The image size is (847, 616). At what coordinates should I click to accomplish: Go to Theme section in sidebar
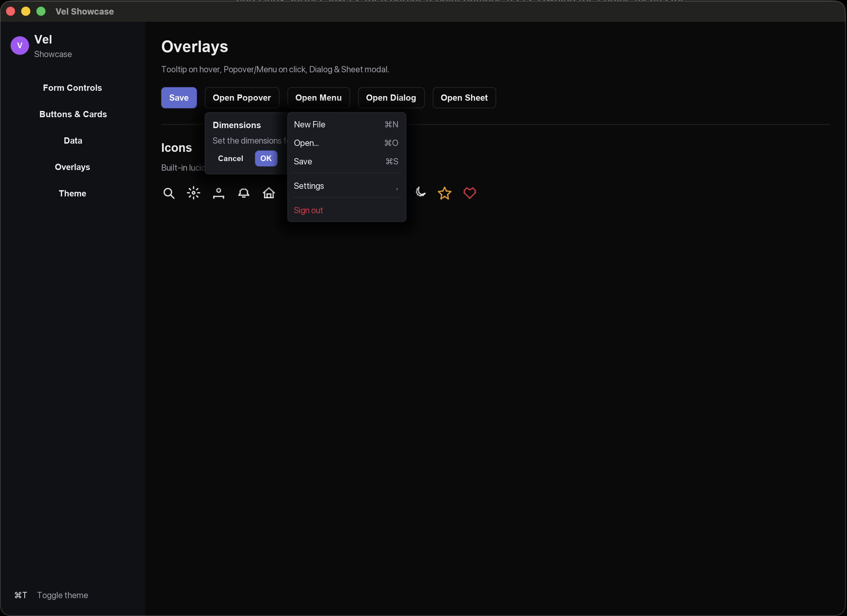(x=72, y=194)
